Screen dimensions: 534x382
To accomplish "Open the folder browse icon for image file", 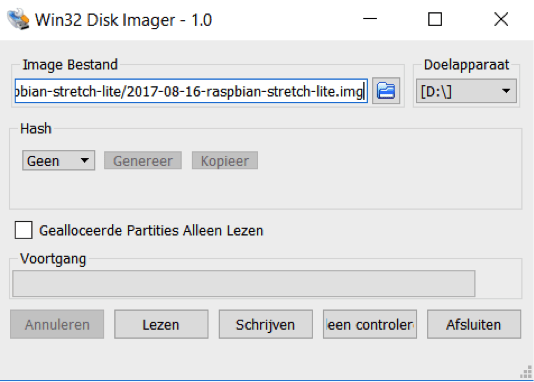I will pos(386,91).
